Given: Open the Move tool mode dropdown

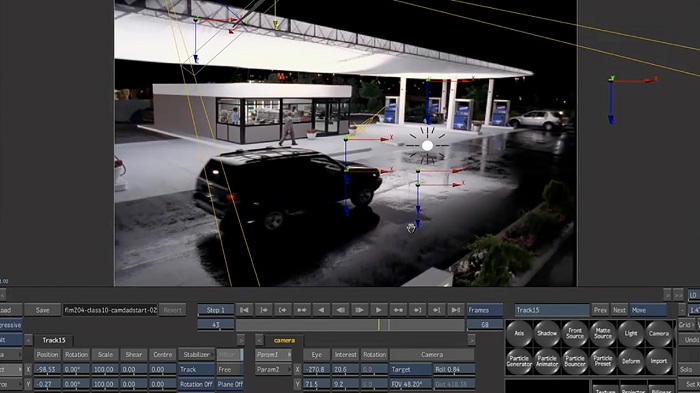Looking at the screenshot, I should [648, 310].
